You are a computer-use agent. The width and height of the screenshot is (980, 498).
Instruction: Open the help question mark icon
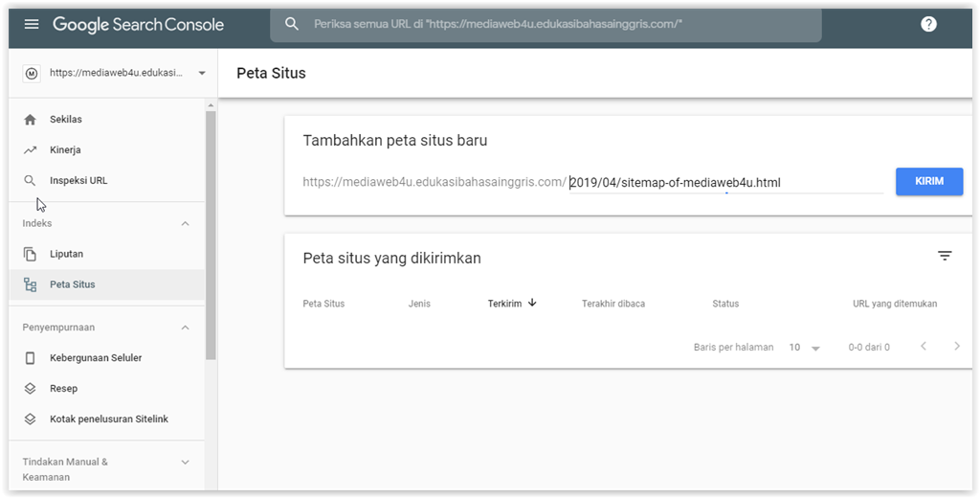[x=928, y=24]
